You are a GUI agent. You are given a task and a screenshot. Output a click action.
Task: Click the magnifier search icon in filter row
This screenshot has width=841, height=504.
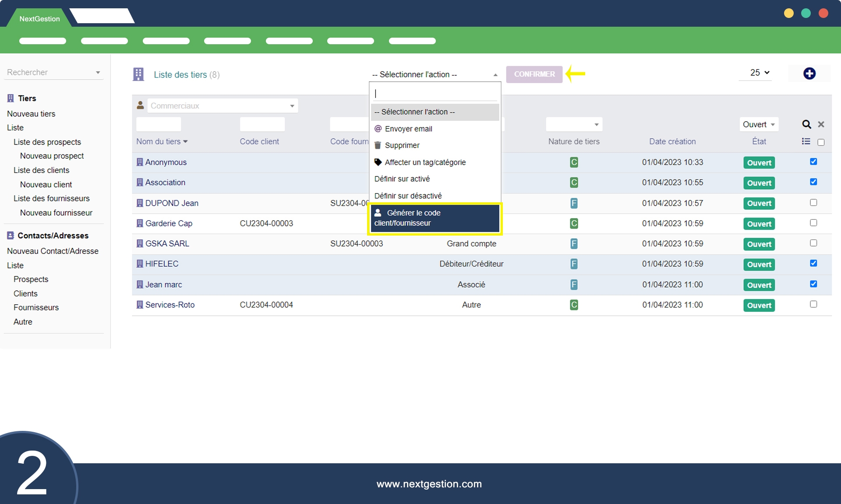pos(806,124)
